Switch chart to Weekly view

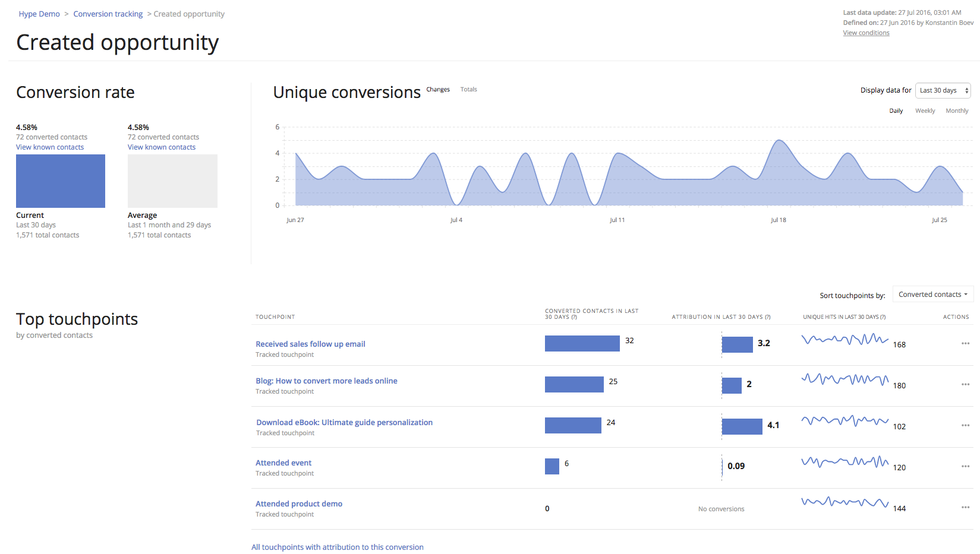point(925,111)
